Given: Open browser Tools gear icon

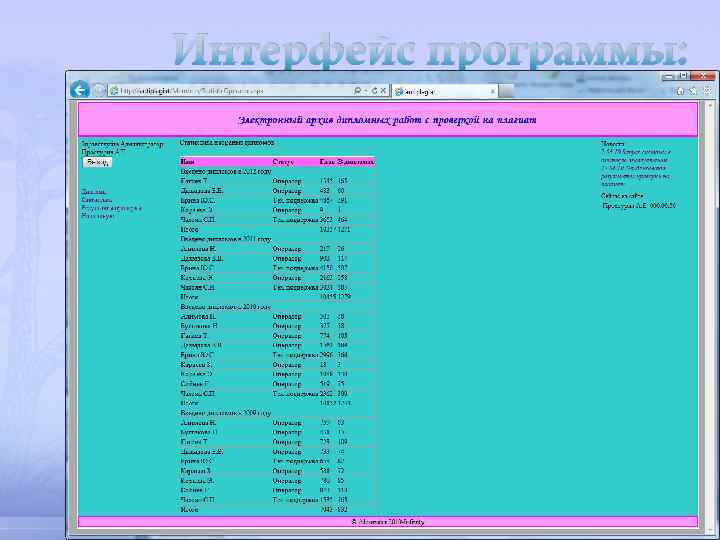Looking at the screenshot, I should coord(708,91).
